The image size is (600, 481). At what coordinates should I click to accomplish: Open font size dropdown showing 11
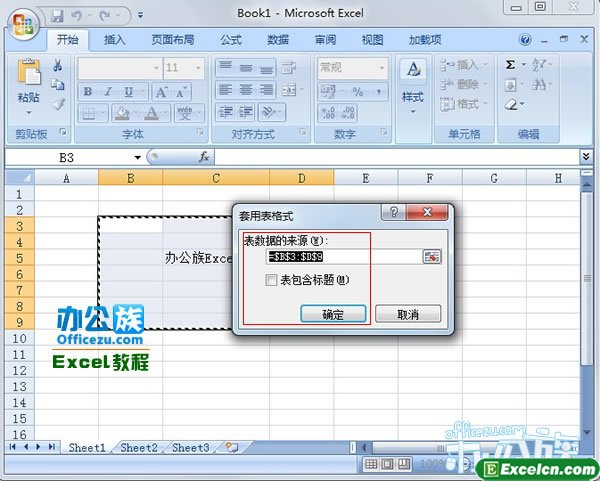(x=198, y=68)
